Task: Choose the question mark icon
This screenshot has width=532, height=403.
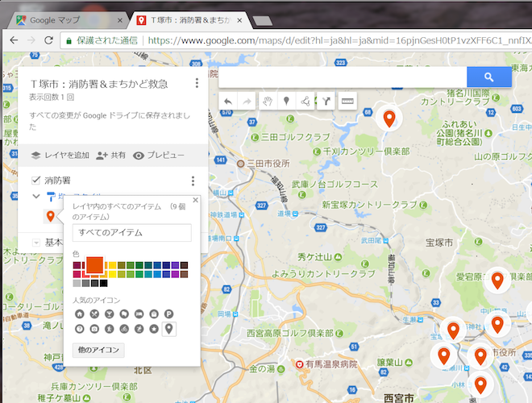Action: click(79, 329)
